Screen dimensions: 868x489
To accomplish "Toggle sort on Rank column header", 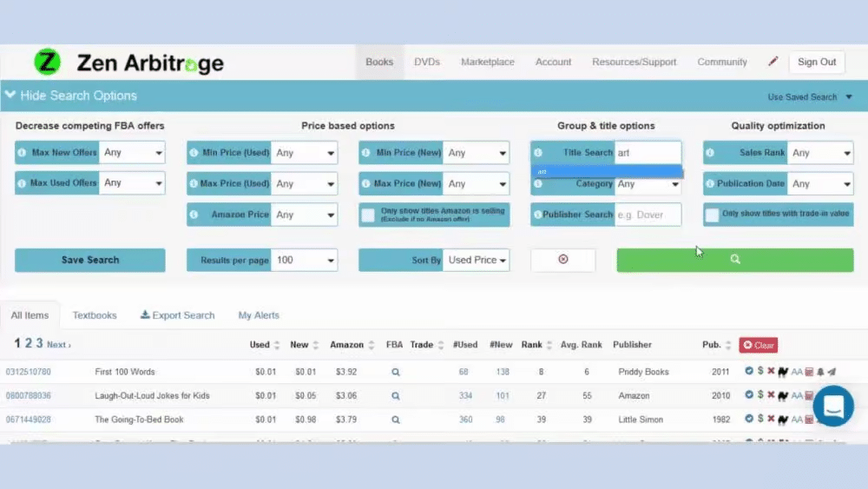I will tap(549, 345).
